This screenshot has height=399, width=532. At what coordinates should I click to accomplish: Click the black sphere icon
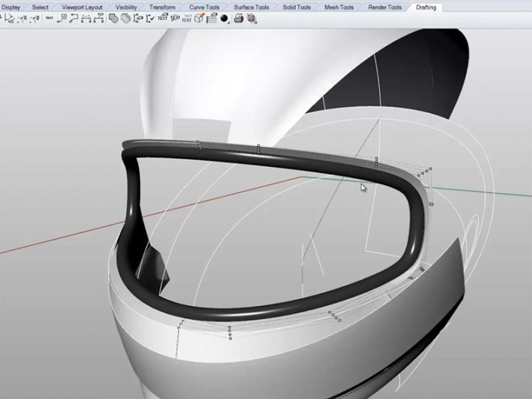coord(224,18)
